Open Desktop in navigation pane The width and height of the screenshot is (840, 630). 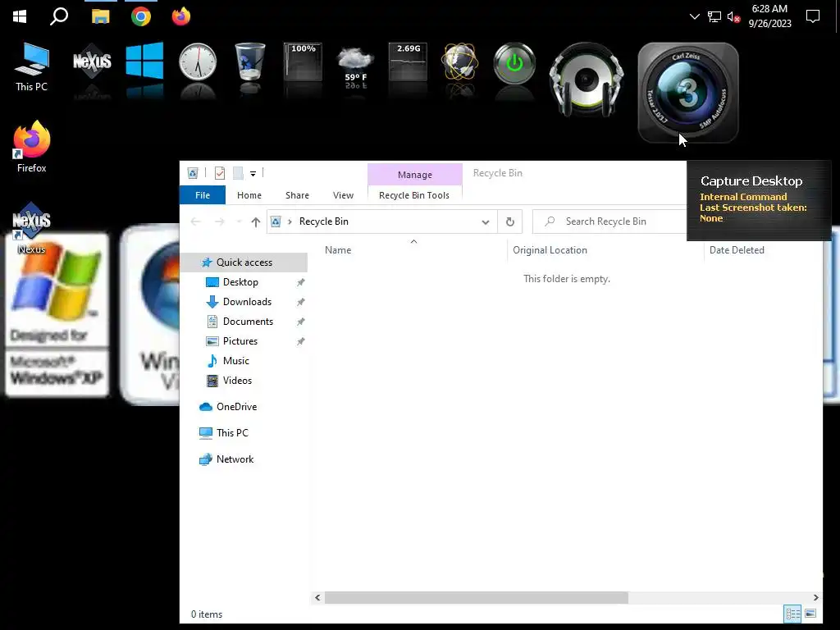[240, 282]
